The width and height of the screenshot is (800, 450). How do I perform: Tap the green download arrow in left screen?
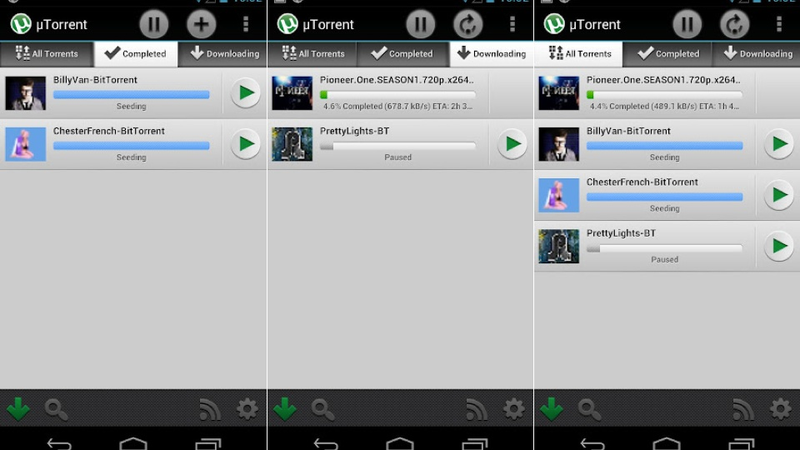click(x=18, y=409)
